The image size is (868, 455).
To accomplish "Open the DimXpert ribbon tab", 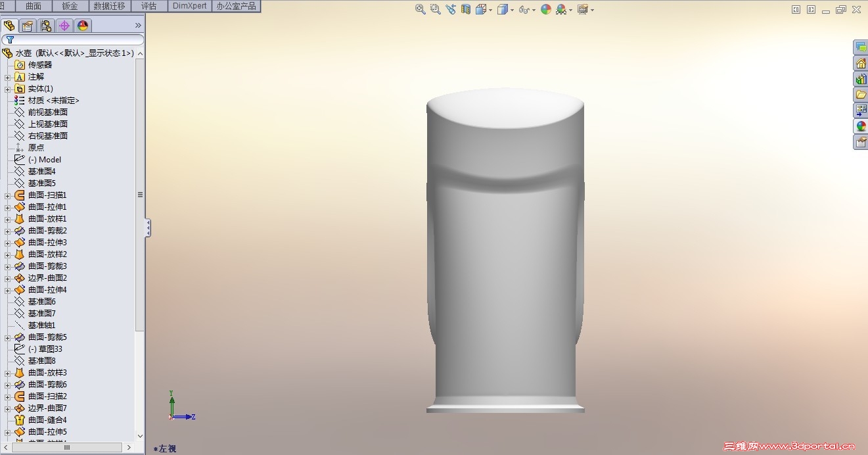I will click(190, 6).
